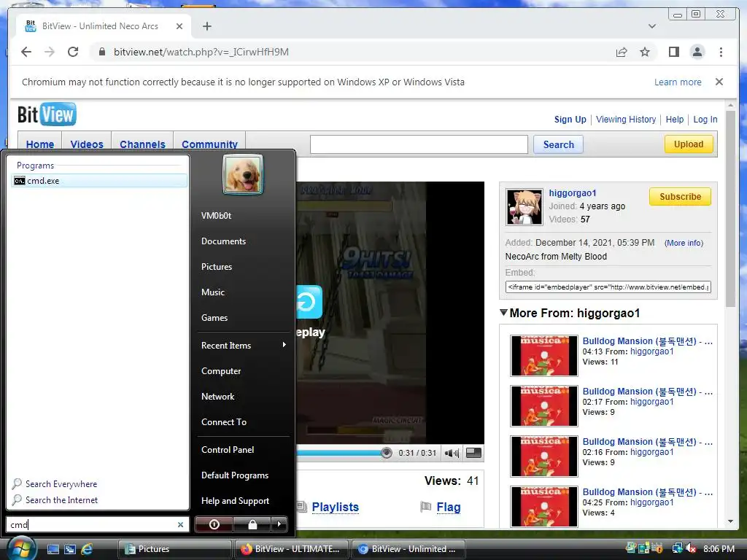747x560 pixels.
Task: Click the taskbar clock showing 8:06 PM
Action: click(x=719, y=548)
